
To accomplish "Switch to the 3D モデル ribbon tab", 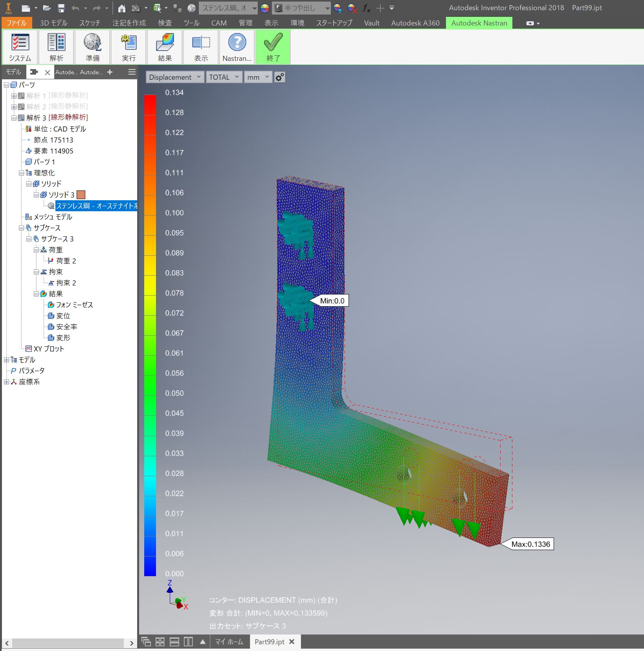I will click(53, 23).
